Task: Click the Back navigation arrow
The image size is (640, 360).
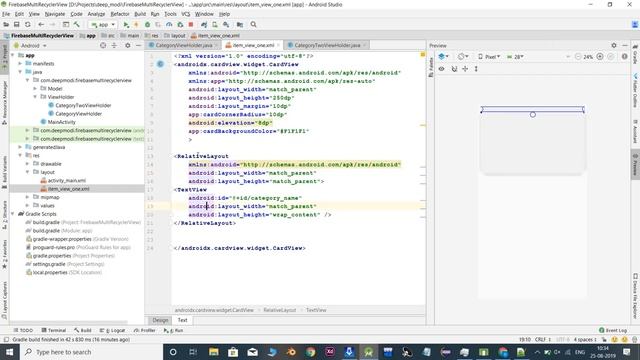Action: tap(41, 25)
